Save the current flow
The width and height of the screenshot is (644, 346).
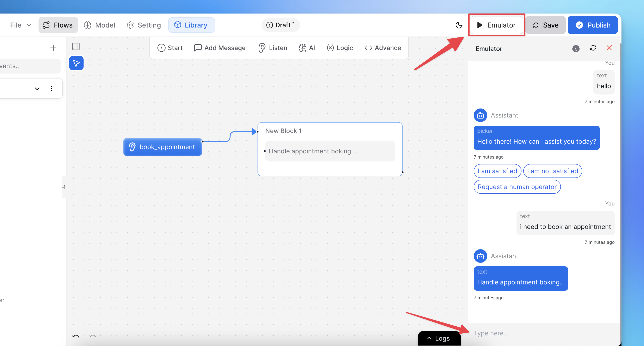[546, 25]
